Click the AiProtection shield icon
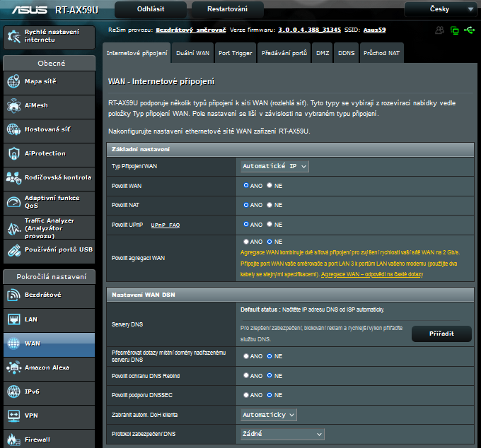Screen dimensions: 481x448 pyautogui.click(x=13, y=153)
